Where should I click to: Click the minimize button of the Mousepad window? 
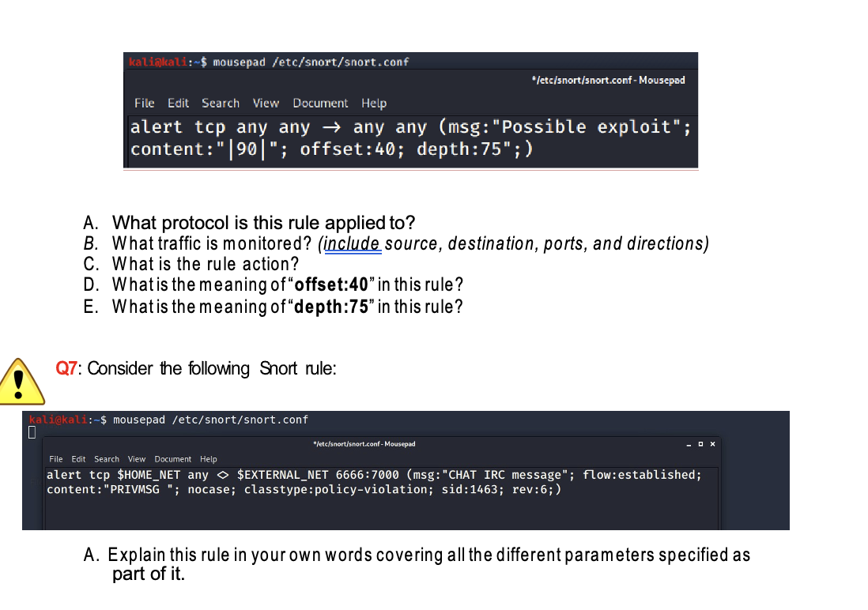688,445
